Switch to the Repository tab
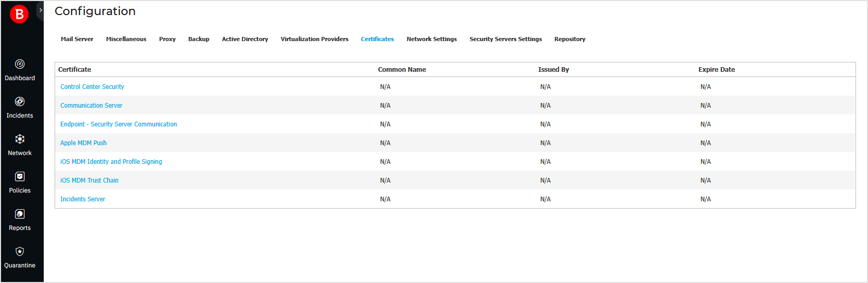Viewport: 868px width, 283px height. (570, 39)
